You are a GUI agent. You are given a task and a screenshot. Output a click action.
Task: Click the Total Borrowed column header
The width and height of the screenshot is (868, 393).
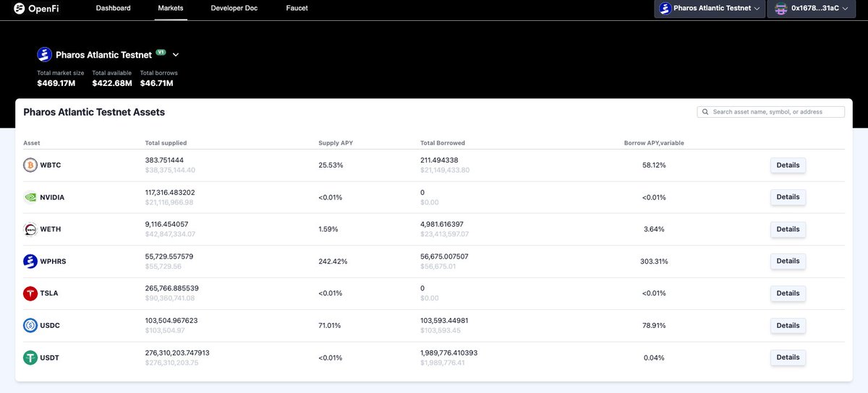[443, 143]
